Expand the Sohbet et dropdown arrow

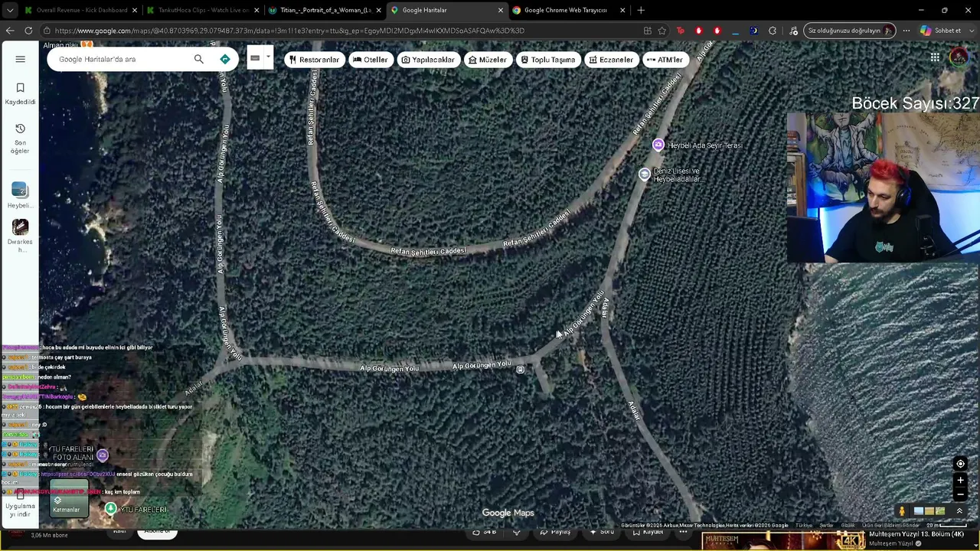coord(970,31)
